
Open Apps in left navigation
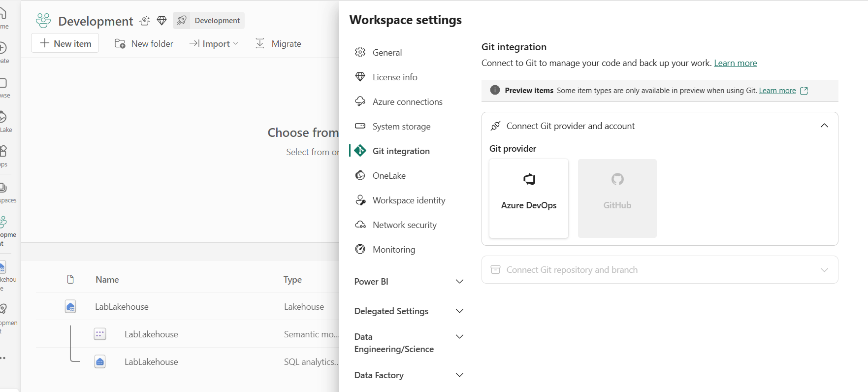click(3, 156)
